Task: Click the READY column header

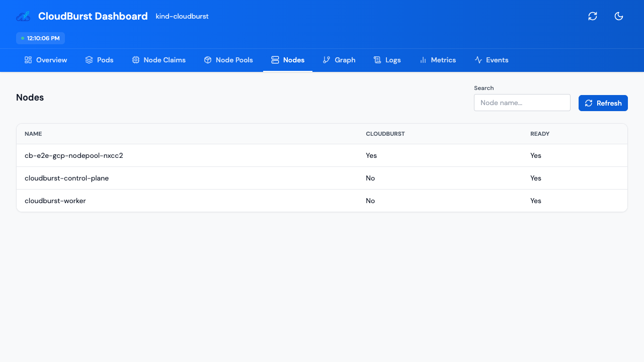Action: [540, 134]
